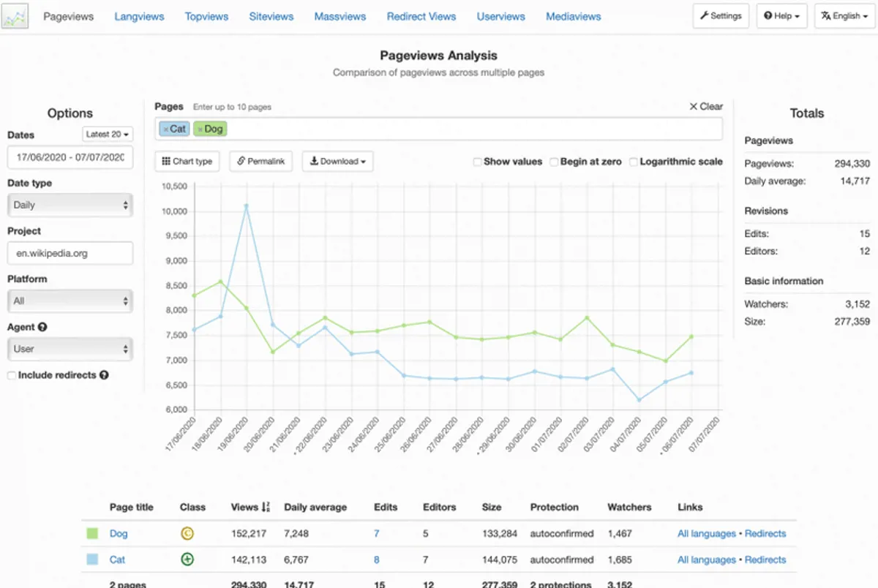Open the Latest 20 dates dropdown
Image resolution: width=878 pixels, height=588 pixels.
coord(108,135)
